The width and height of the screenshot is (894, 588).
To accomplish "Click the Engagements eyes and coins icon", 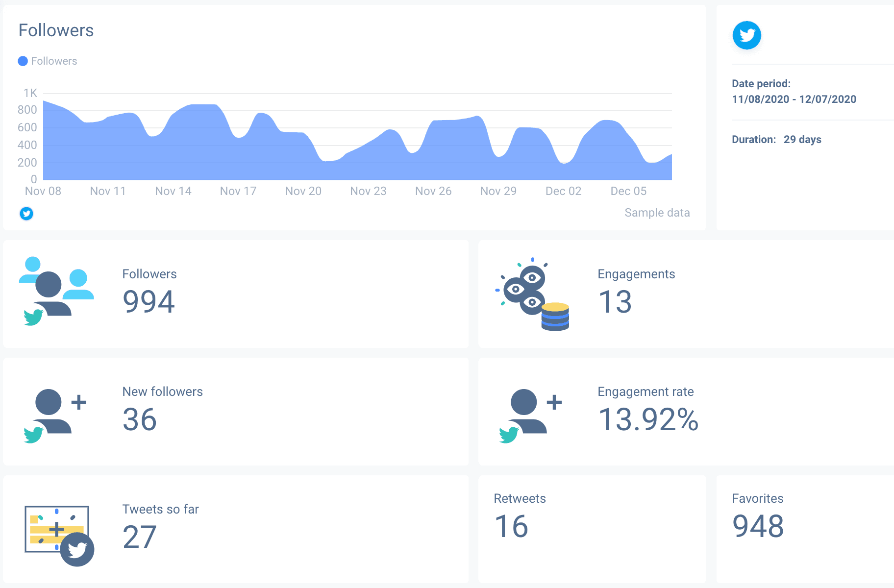I will (x=532, y=294).
